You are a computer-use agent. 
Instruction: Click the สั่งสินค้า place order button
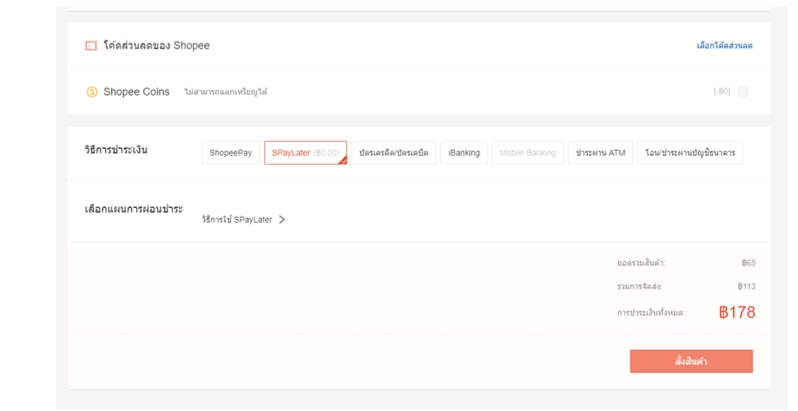[691, 361]
